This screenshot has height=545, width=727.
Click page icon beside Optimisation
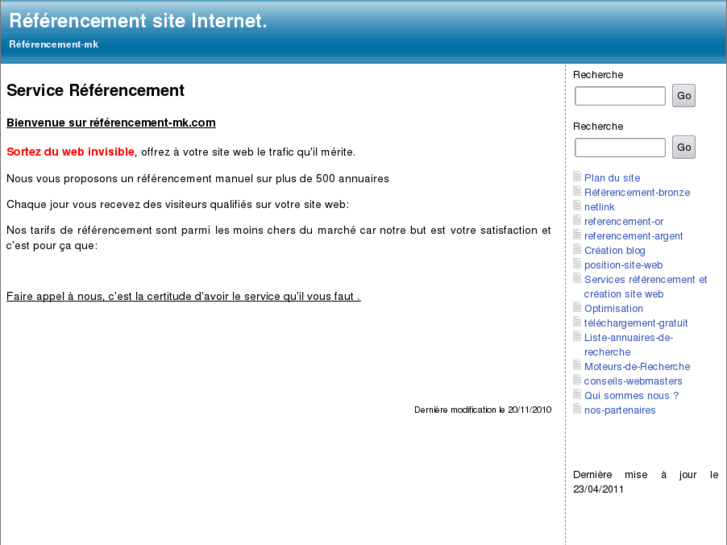pos(577,307)
